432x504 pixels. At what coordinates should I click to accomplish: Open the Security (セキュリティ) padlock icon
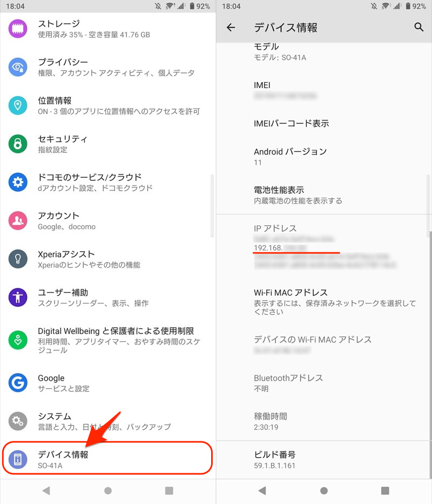18,144
